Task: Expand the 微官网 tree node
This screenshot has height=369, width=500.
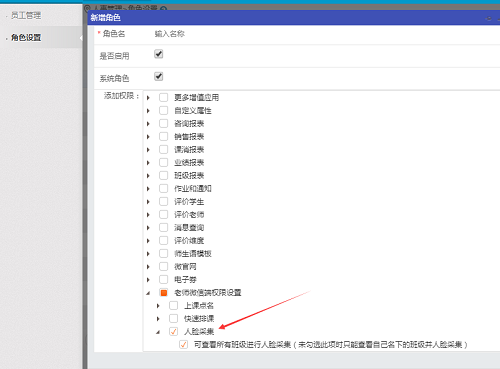Action: point(148,267)
